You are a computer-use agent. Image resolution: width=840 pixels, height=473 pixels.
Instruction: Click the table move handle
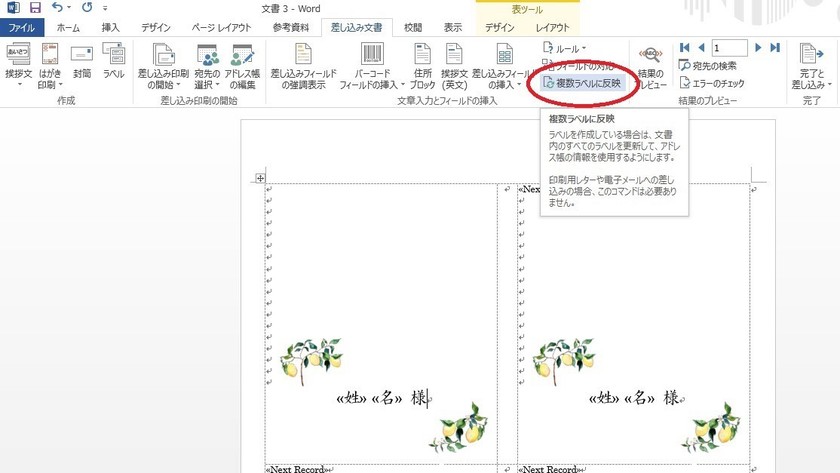coord(260,178)
